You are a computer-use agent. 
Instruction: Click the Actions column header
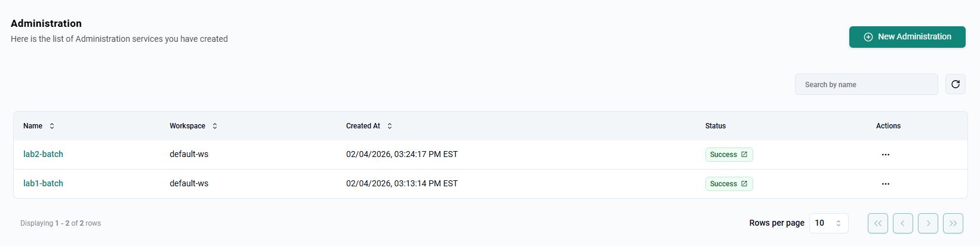point(888,126)
